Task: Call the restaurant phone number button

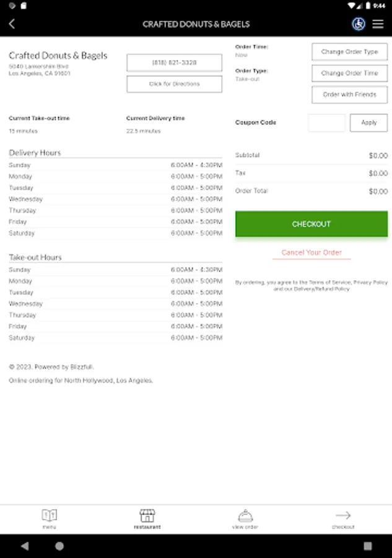Action: pyautogui.click(x=174, y=63)
